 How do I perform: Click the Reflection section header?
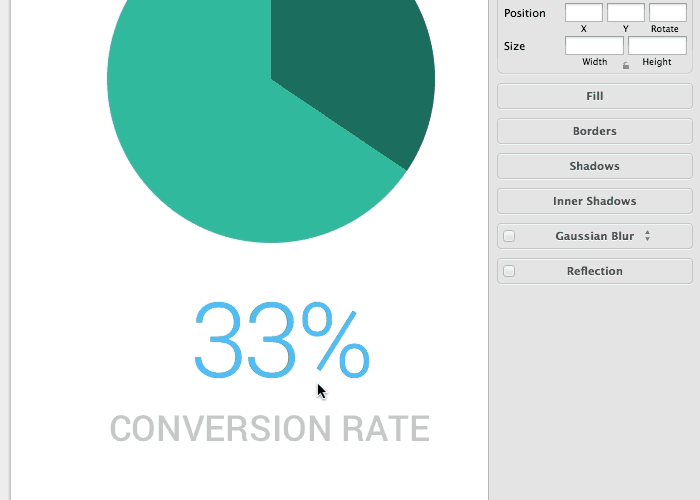pyautogui.click(x=595, y=271)
